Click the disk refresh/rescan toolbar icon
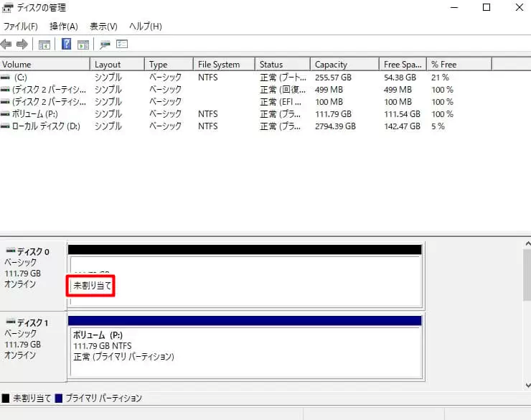The height and width of the screenshot is (420, 531). click(x=105, y=45)
